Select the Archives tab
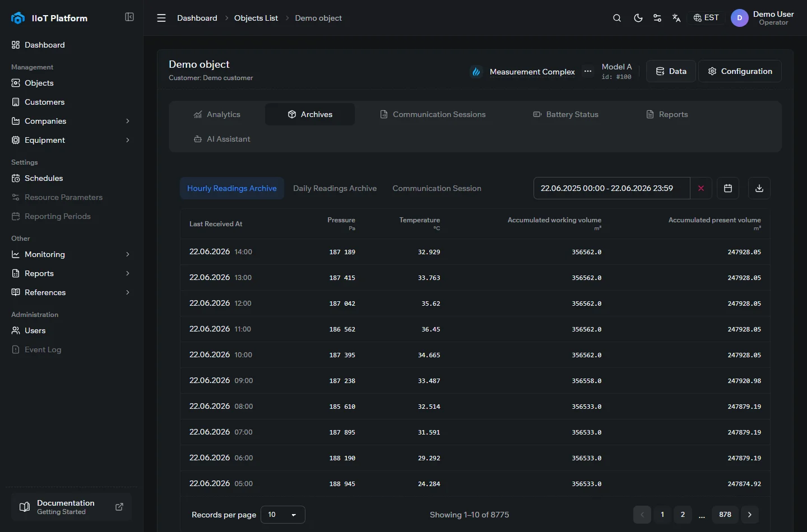 (310, 114)
